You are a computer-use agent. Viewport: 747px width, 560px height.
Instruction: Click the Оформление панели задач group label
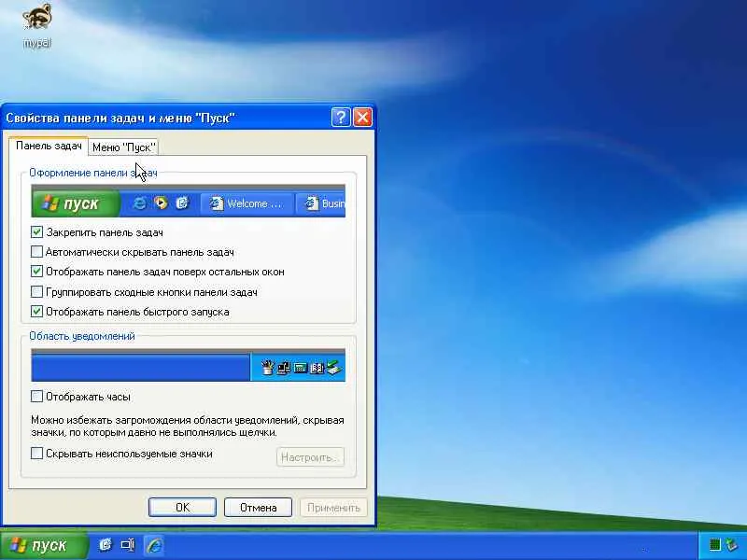[93, 173]
